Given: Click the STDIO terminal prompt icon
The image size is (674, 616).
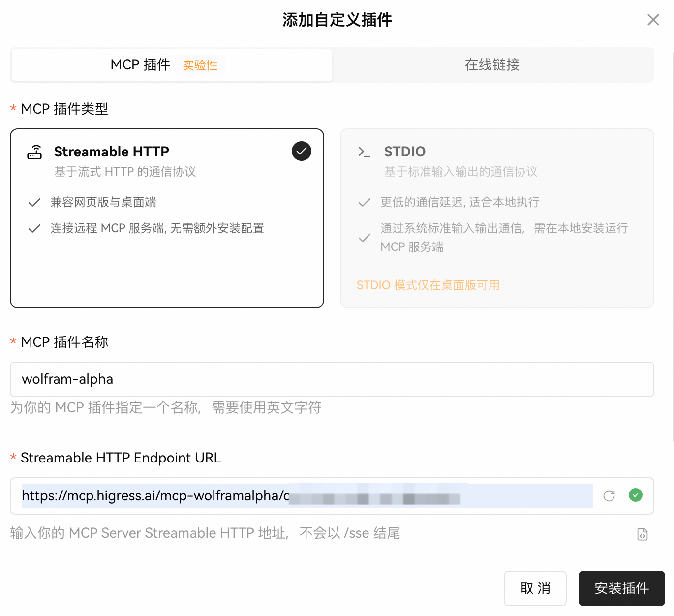Looking at the screenshot, I should click(364, 152).
